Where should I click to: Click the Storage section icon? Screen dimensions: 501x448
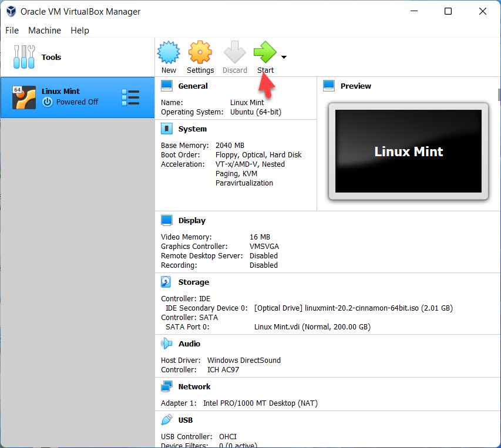tap(167, 282)
